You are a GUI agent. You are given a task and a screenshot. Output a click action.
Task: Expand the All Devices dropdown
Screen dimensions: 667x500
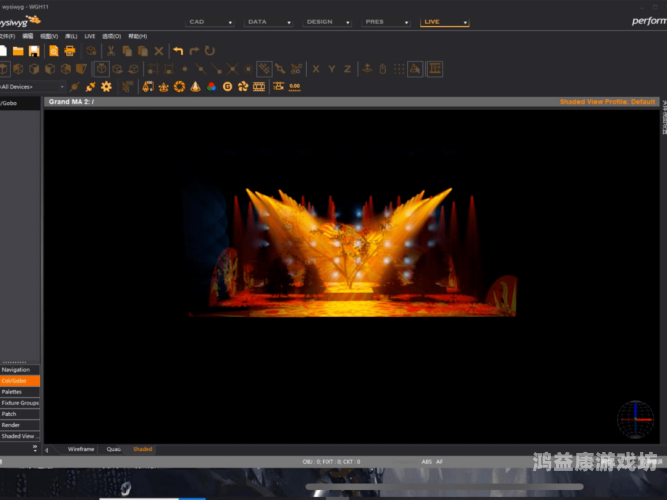coord(33,87)
